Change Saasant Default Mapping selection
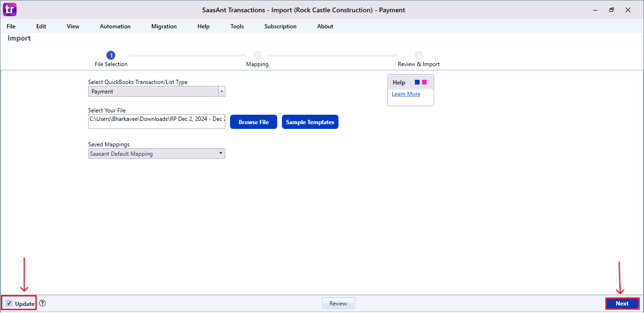Screen dimensions: 644x313 pyautogui.click(x=156, y=153)
